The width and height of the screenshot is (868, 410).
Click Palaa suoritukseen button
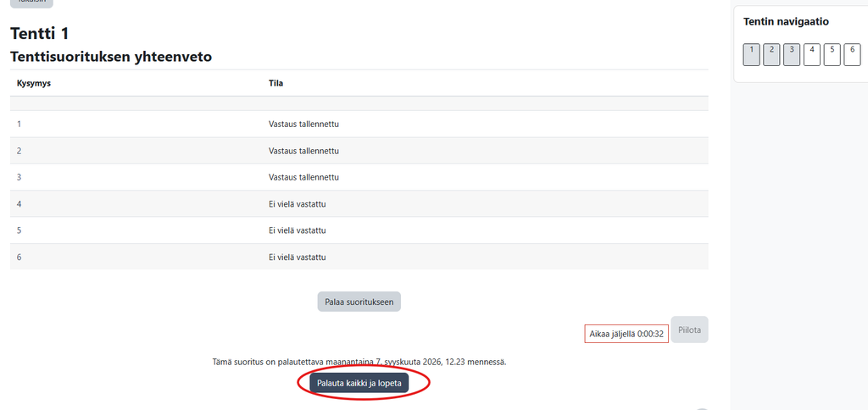[359, 302]
